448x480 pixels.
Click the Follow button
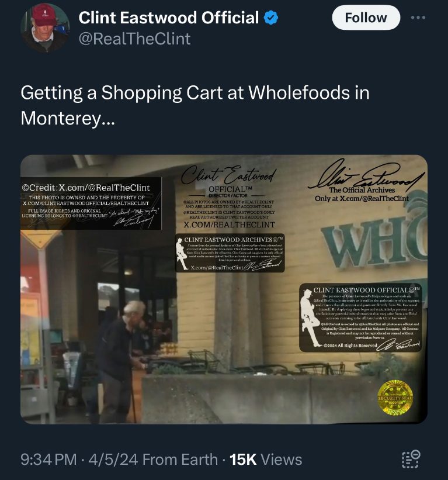(x=366, y=18)
